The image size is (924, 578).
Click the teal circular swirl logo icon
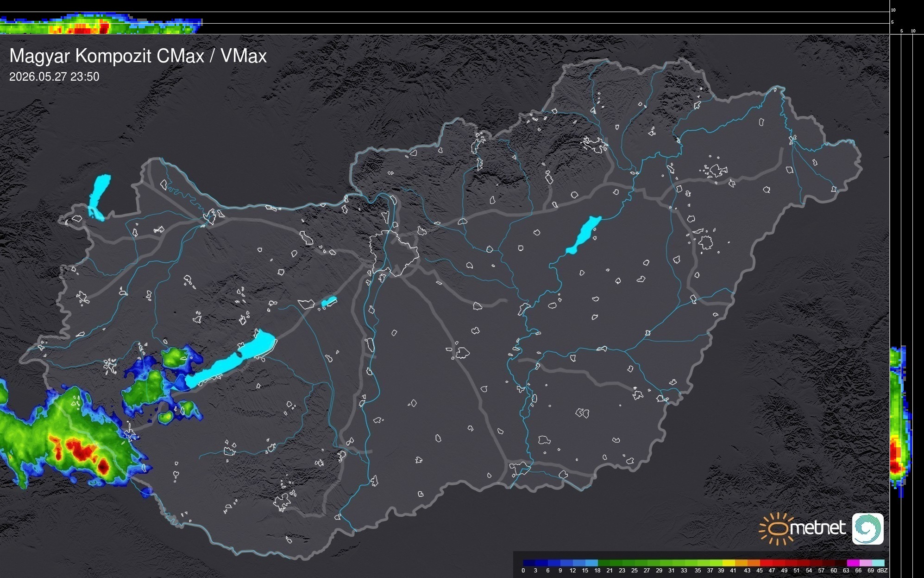[x=867, y=529]
